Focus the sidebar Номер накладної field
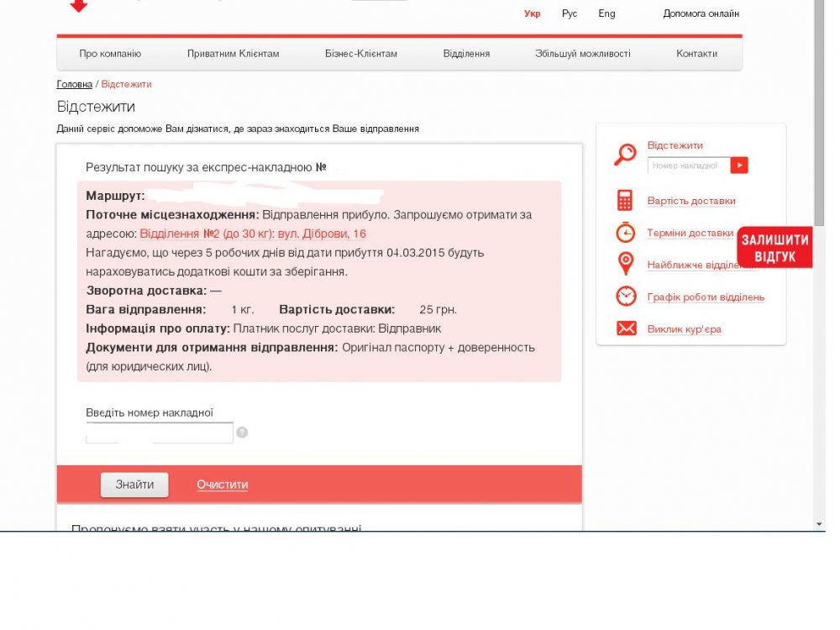The image size is (840, 630). point(689,165)
